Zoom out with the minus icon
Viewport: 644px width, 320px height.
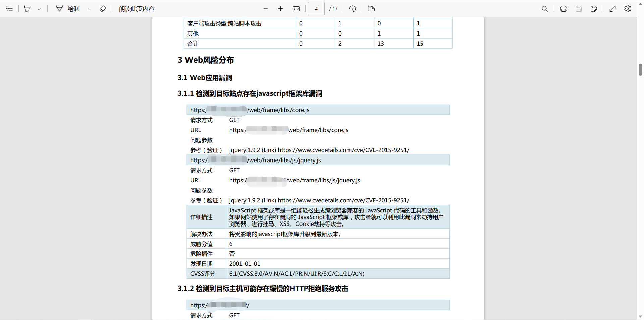click(x=266, y=9)
